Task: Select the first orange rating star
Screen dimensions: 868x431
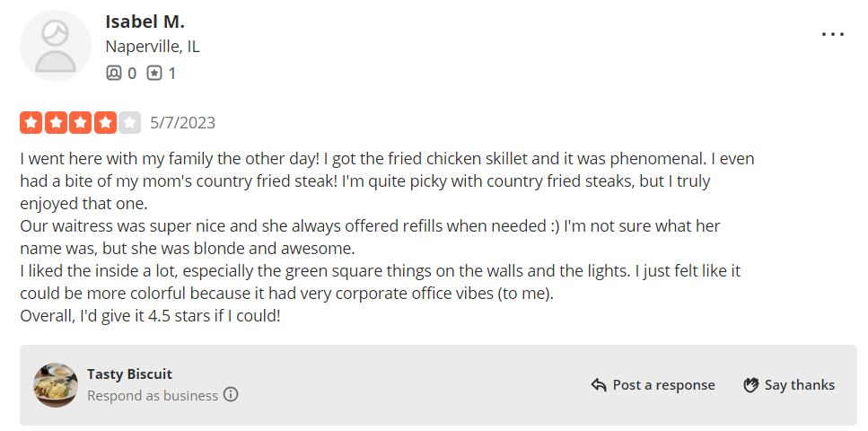Action: click(31, 122)
